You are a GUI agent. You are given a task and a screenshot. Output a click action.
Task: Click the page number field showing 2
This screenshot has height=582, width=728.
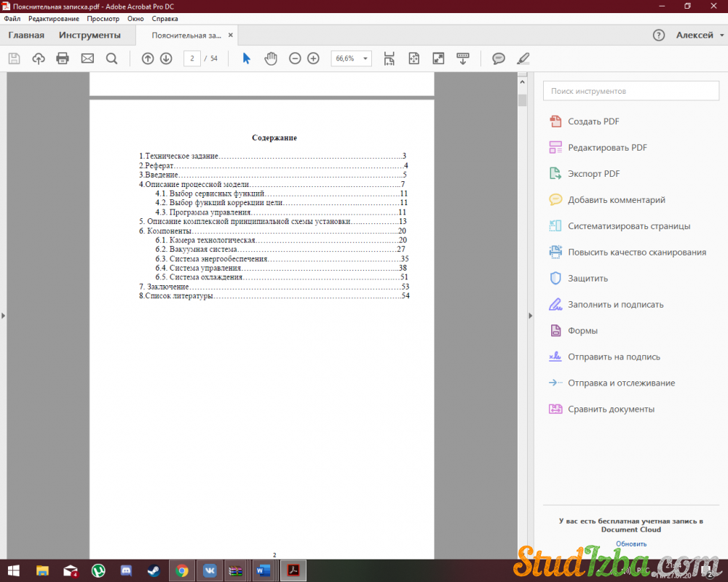click(191, 58)
